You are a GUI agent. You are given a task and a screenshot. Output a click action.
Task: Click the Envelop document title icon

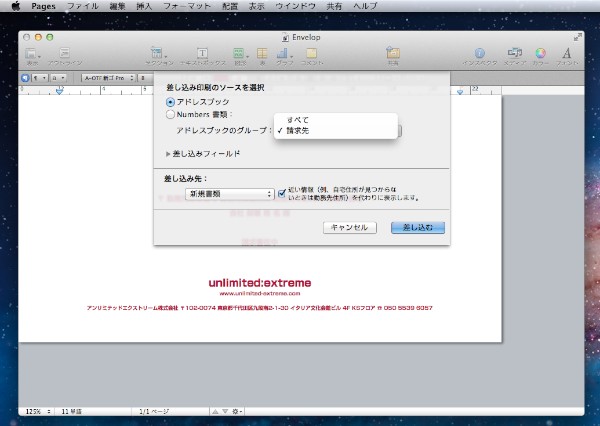(285, 37)
